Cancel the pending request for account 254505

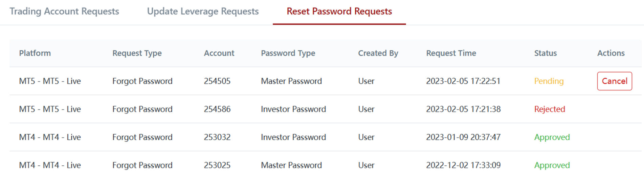pos(615,81)
